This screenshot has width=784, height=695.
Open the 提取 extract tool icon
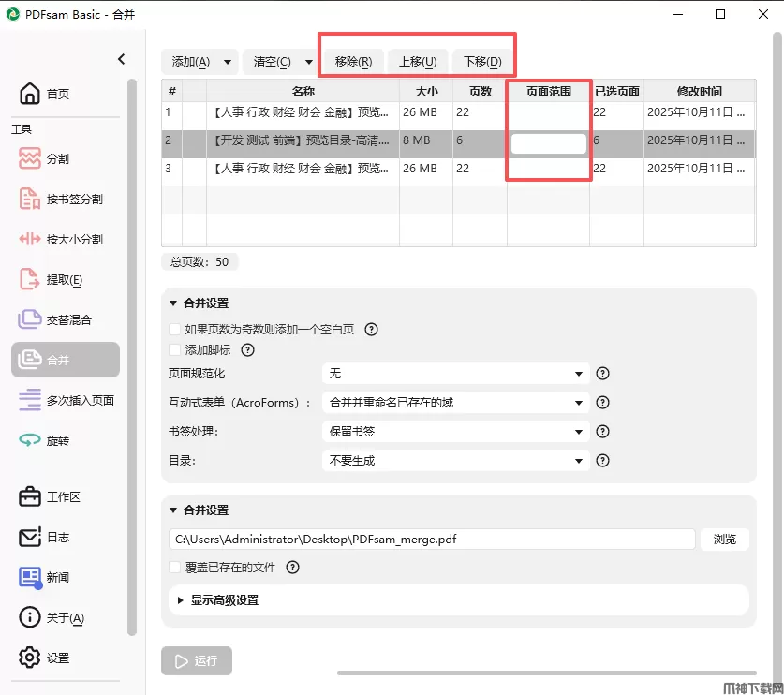[30, 279]
